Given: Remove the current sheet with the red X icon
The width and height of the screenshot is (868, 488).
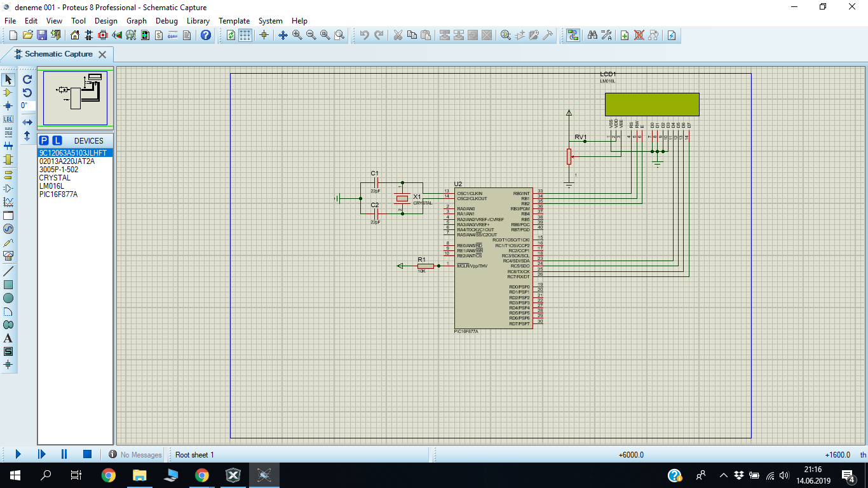Looking at the screenshot, I should pos(639,35).
